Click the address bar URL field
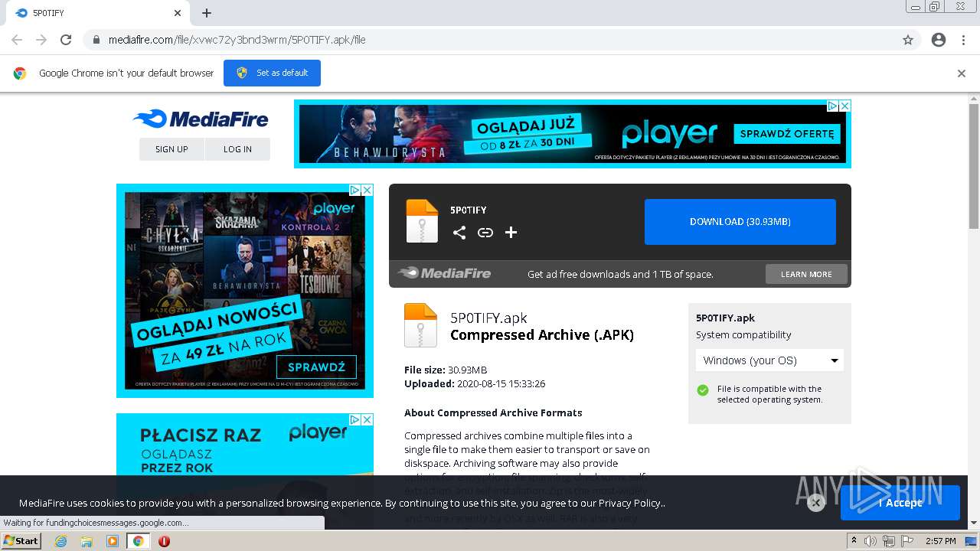 pyautogui.click(x=490, y=40)
